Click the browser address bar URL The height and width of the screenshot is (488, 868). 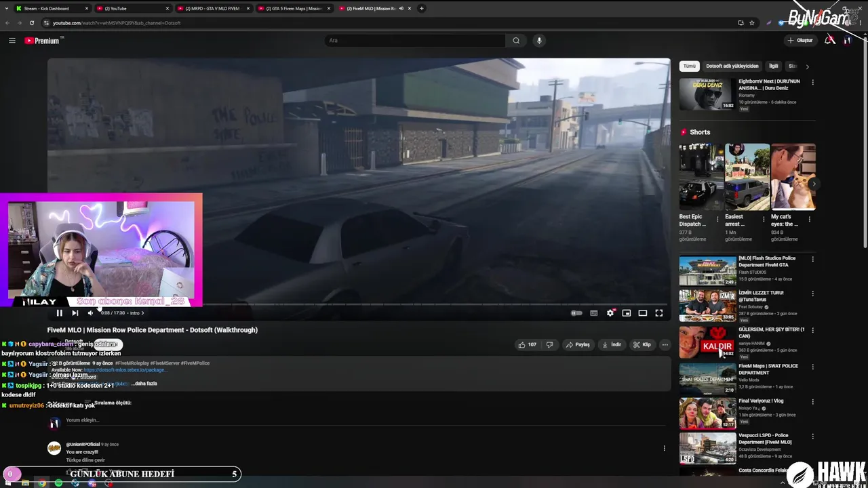(117, 23)
